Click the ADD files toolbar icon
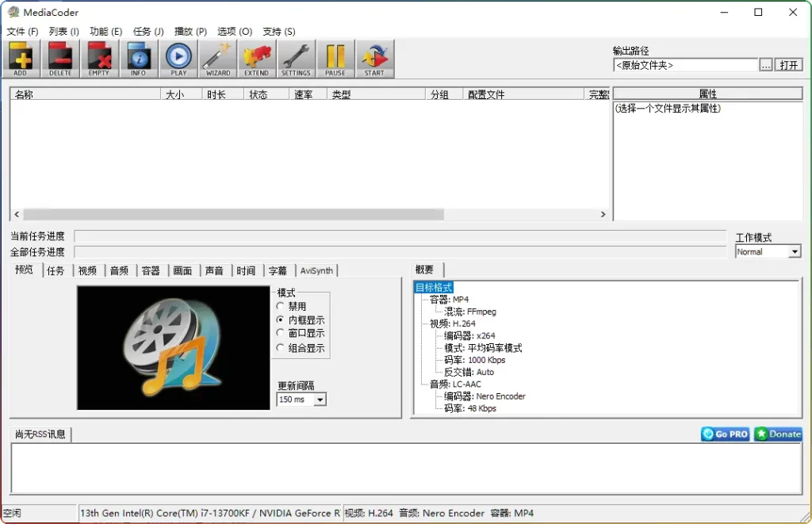Viewport: 812px width, 524px height. pos(20,59)
